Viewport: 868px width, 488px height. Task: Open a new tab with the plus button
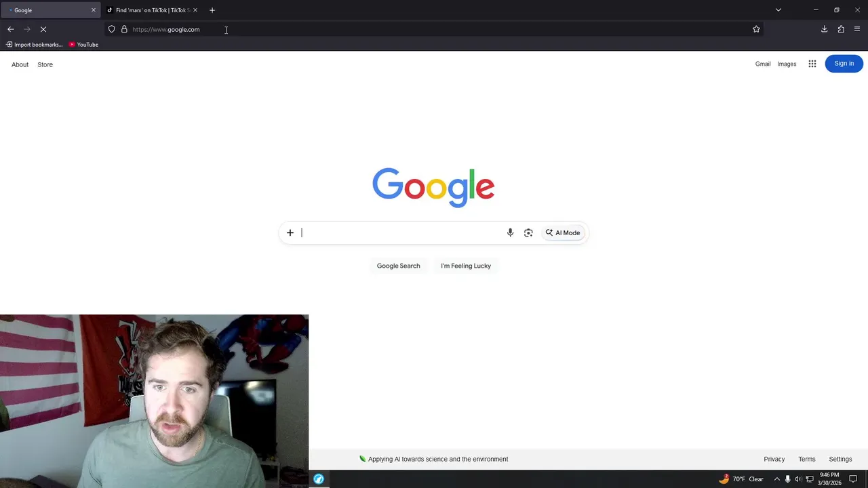(x=212, y=10)
